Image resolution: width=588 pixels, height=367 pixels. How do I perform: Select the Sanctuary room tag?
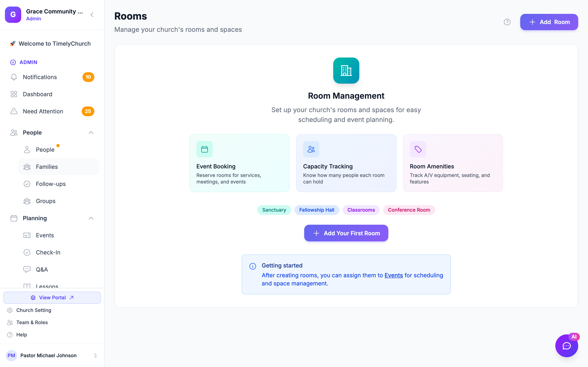tap(274, 210)
